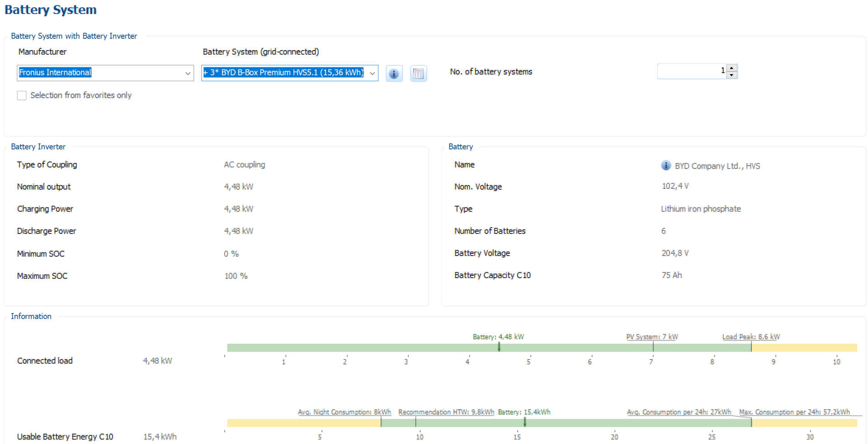Viewport: 868px width, 444px height.
Task: Click Avg. Night Consumption: 8kWh label
Action: (x=344, y=412)
